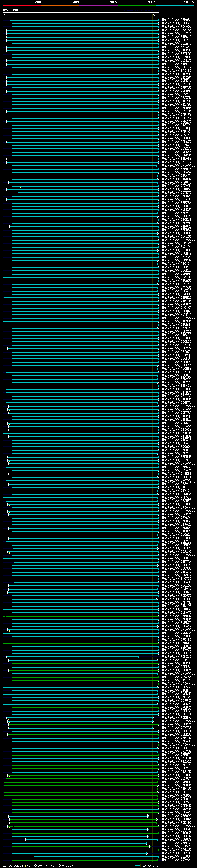The image size is (197, 868).
Task: Click hit label UniRef100_B7FN26
Action: pyautogui.click(x=177, y=169)
